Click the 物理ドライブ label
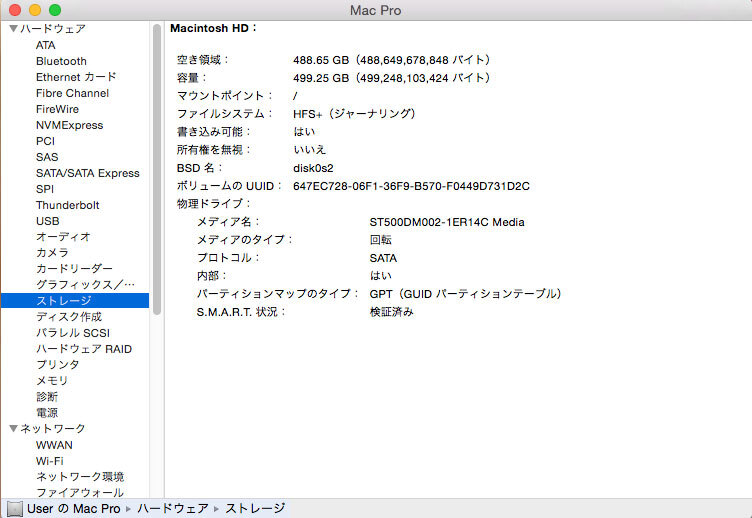This screenshot has height=518, width=752. tap(214, 204)
